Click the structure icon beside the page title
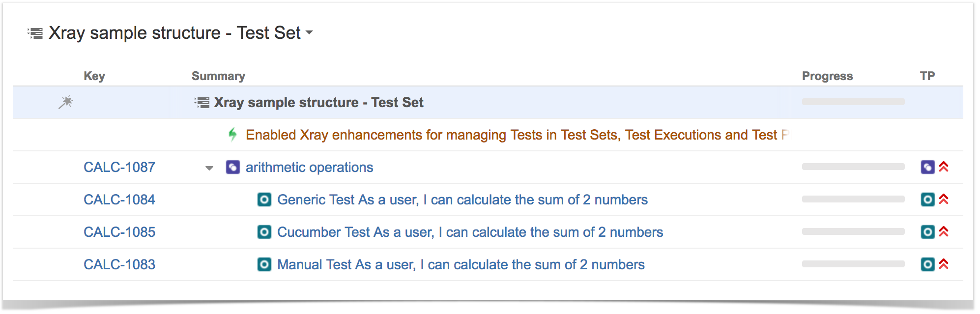980x314 pixels. point(35,33)
